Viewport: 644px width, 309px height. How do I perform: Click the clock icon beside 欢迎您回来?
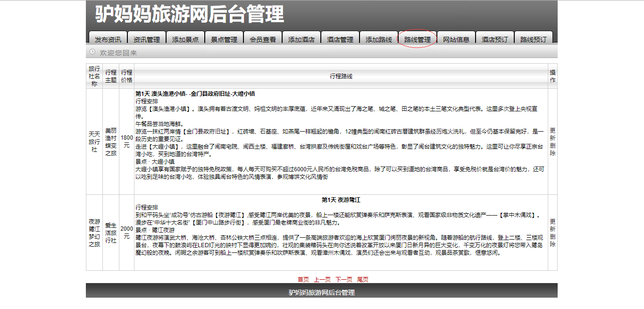[92, 52]
